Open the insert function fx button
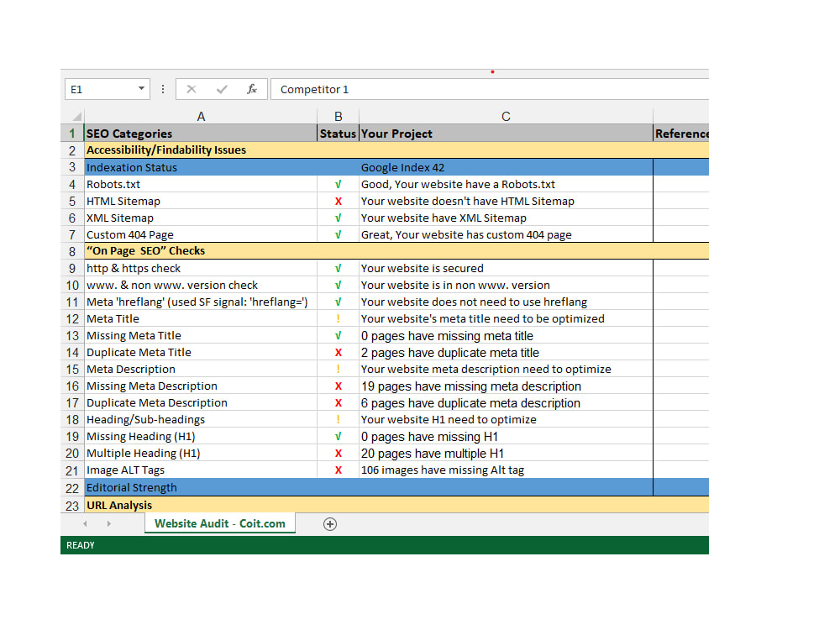Image resolution: width=840 pixels, height=630 pixels. coord(252,89)
